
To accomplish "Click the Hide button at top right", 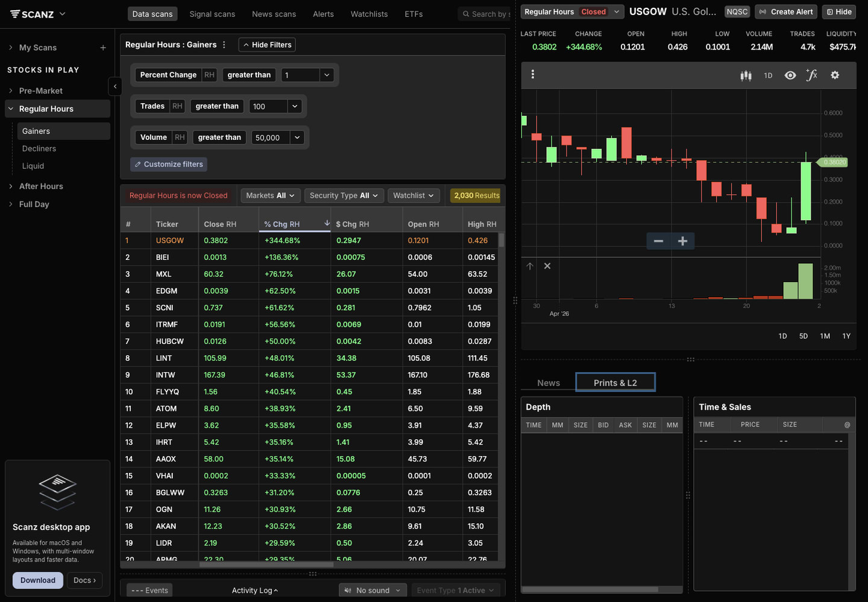I will point(839,11).
